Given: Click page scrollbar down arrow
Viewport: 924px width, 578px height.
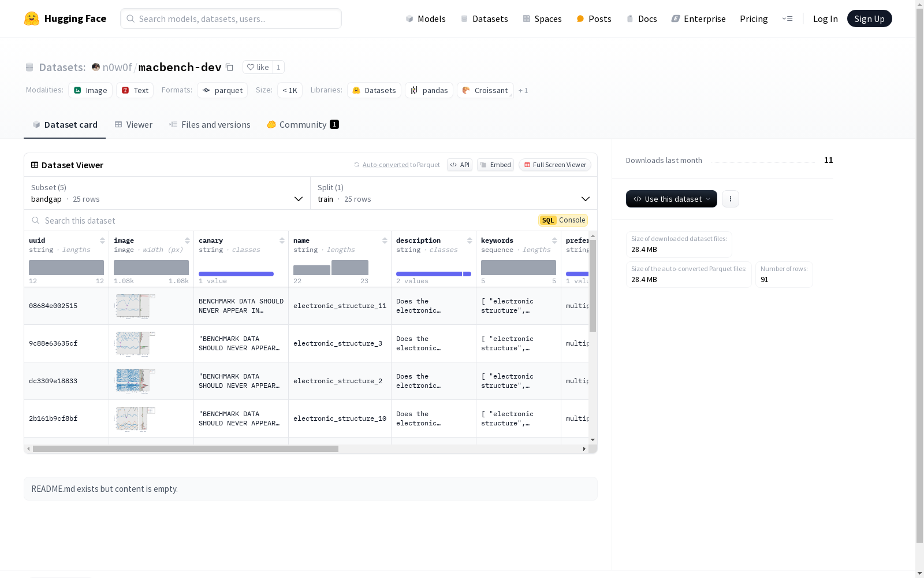Looking at the screenshot, I should 919,573.
